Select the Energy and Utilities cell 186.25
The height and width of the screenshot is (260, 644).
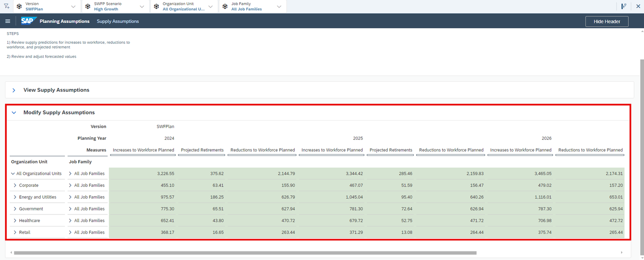[202, 197]
